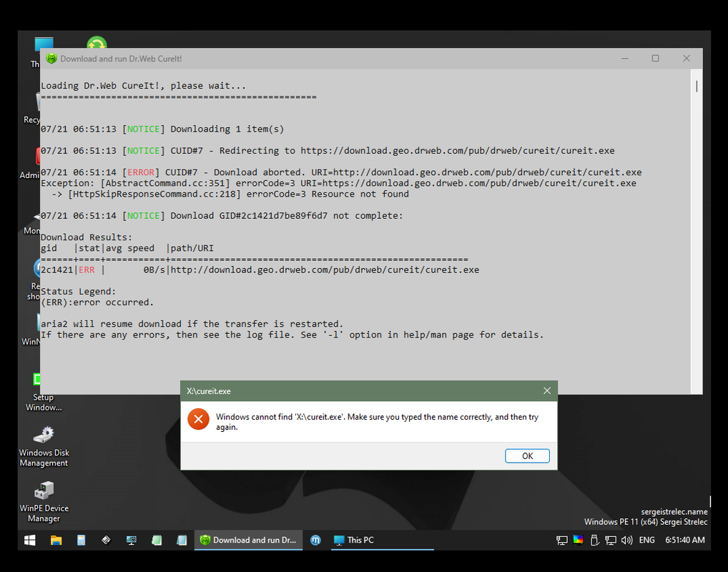Open the Setup Windows desktop shortcut
This screenshot has height=572, width=728.
[43, 391]
